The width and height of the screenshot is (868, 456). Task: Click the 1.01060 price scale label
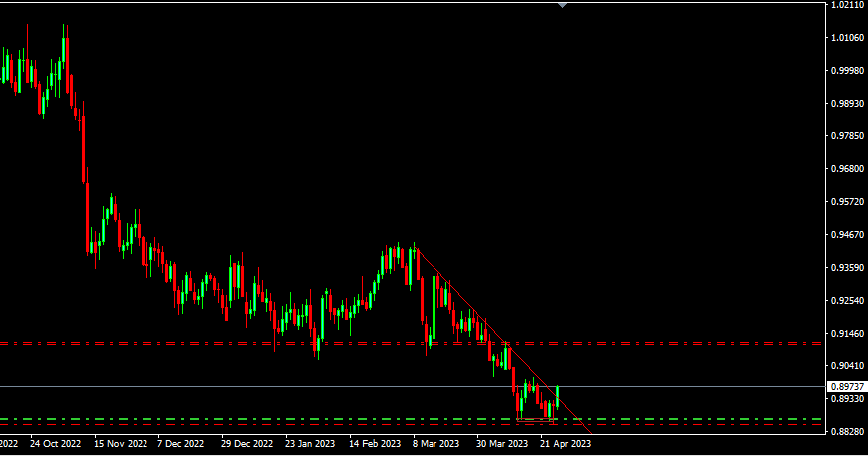pyautogui.click(x=847, y=38)
